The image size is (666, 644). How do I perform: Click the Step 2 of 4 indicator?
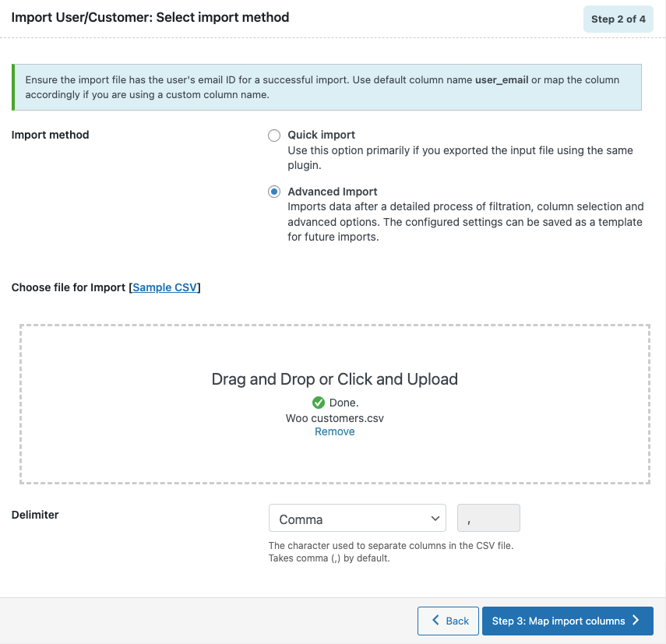pos(618,19)
